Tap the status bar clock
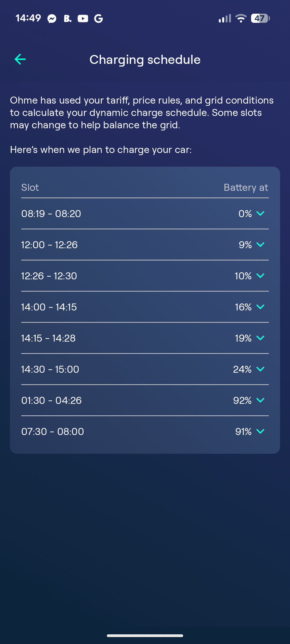This screenshot has height=644, width=290. [x=28, y=18]
